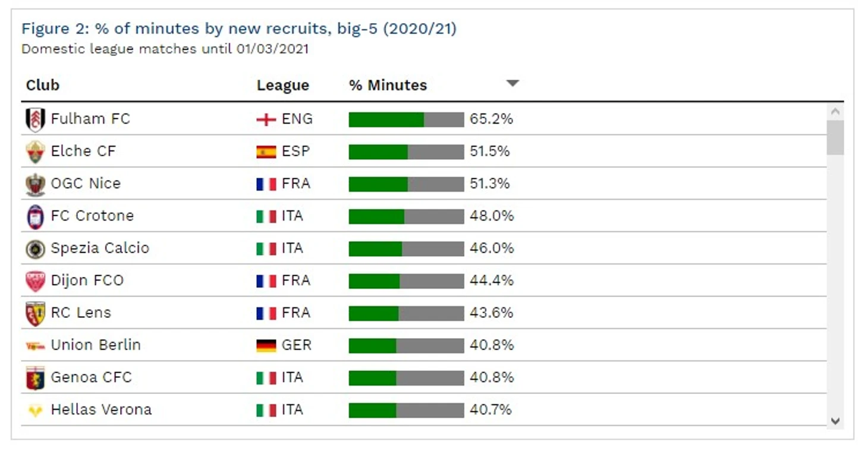Select the Hellas Verona row name
Image resolution: width=868 pixels, height=457 pixels.
coord(101,409)
